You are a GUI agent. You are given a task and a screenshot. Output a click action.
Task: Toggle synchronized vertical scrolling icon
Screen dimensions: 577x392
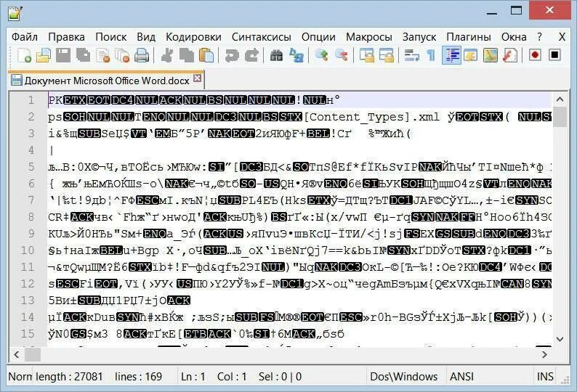pos(366,55)
